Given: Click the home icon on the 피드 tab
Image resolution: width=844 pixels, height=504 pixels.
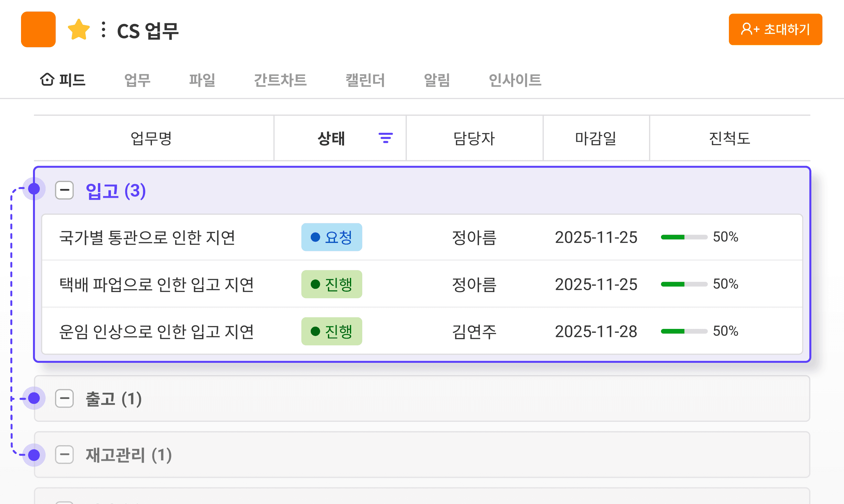Looking at the screenshot, I should pos(47,80).
